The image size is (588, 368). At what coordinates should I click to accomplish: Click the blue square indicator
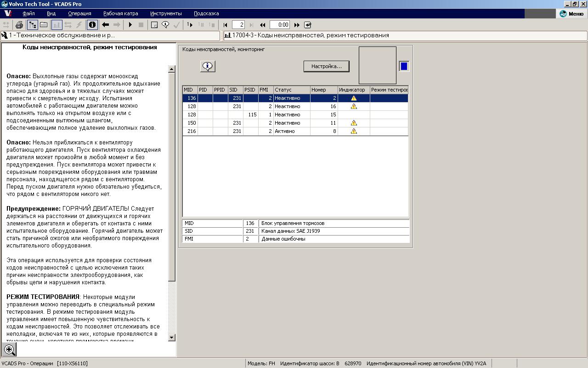click(404, 66)
